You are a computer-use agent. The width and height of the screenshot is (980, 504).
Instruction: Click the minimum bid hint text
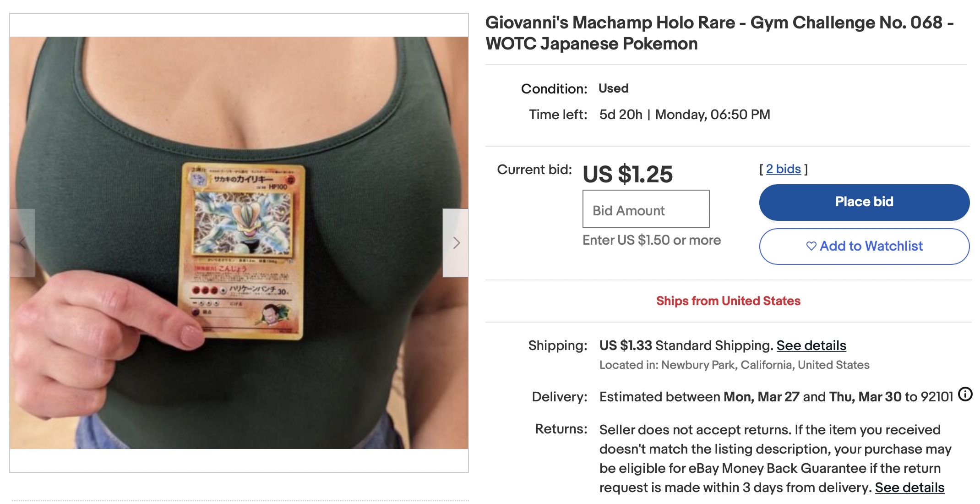[652, 240]
